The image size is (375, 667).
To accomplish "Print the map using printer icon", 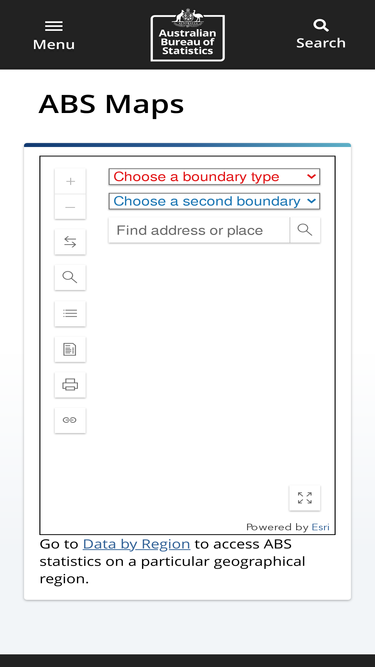I will point(70,385).
